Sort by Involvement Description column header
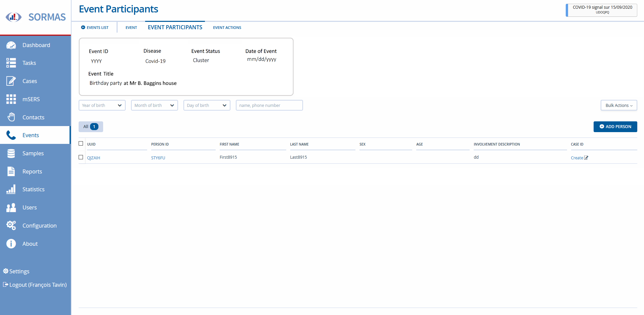 click(x=497, y=144)
